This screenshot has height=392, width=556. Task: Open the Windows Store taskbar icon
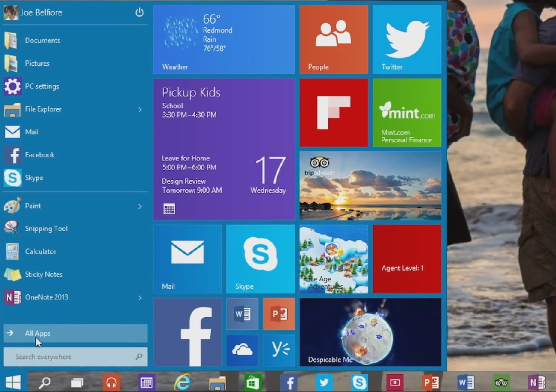[x=252, y=382]
